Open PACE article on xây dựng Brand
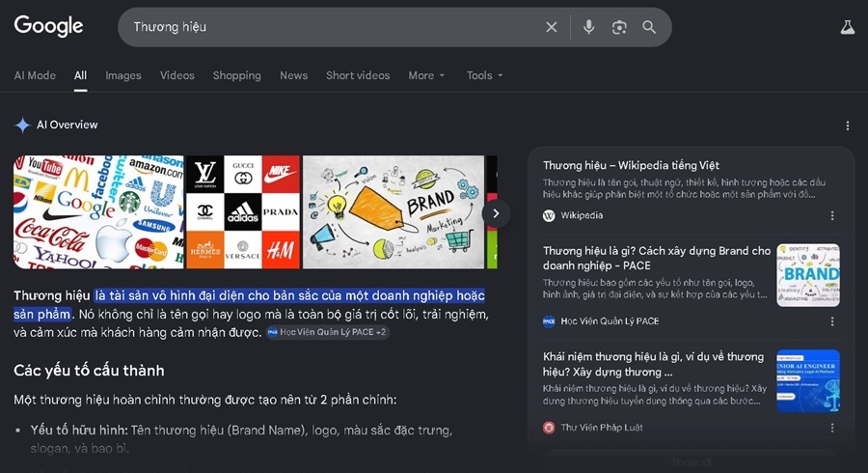Viewport: 868px width, 473px height. click(657, 258)
